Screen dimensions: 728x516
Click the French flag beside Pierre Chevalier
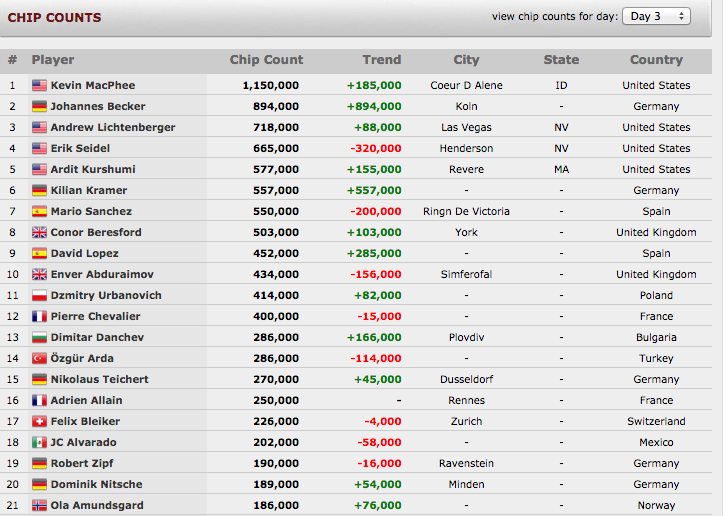click(39, 316)
